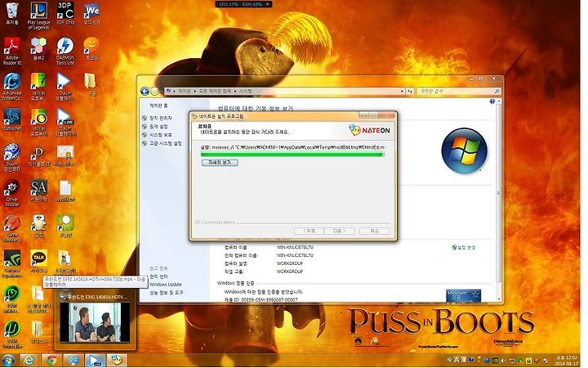Viewport: 588px width, 368px height.
Task: Open Daum PotPlayer shortcut without LIVE badge
Action: pos(65,87)
